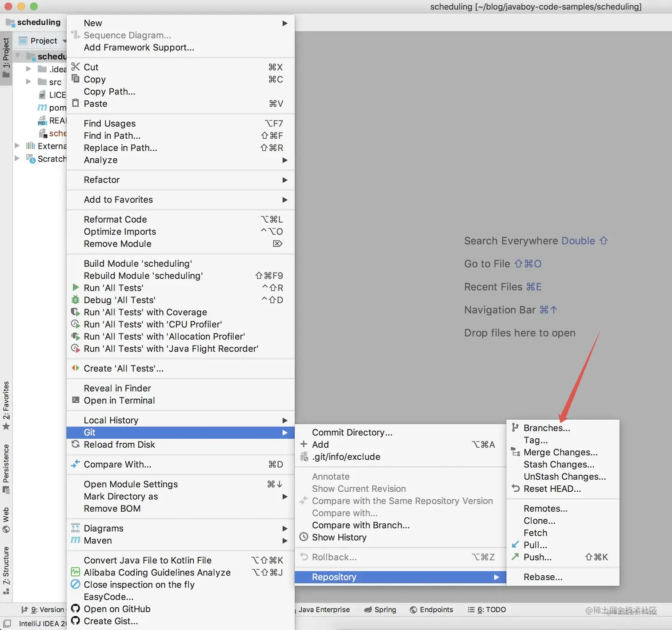Screen dimensions: 672x630
Task: Click the Java Flight Recorder icon
Action: [x=76, y=348]
